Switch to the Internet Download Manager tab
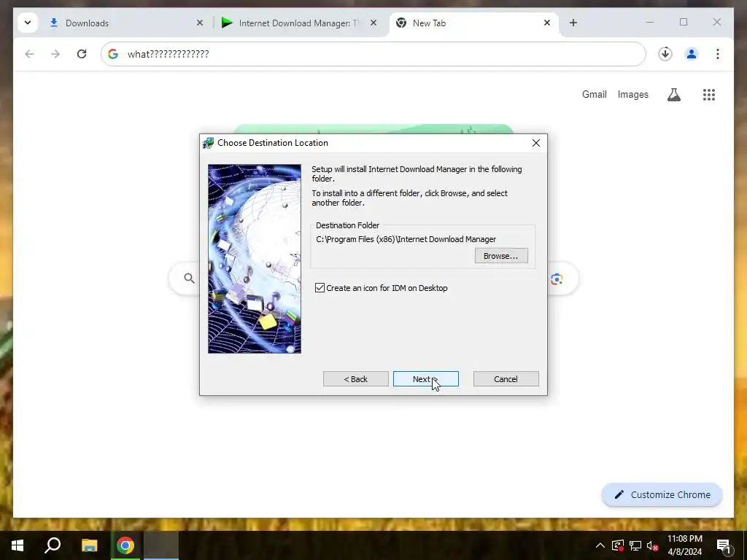 pyautogui.click(x=299, y=23)
